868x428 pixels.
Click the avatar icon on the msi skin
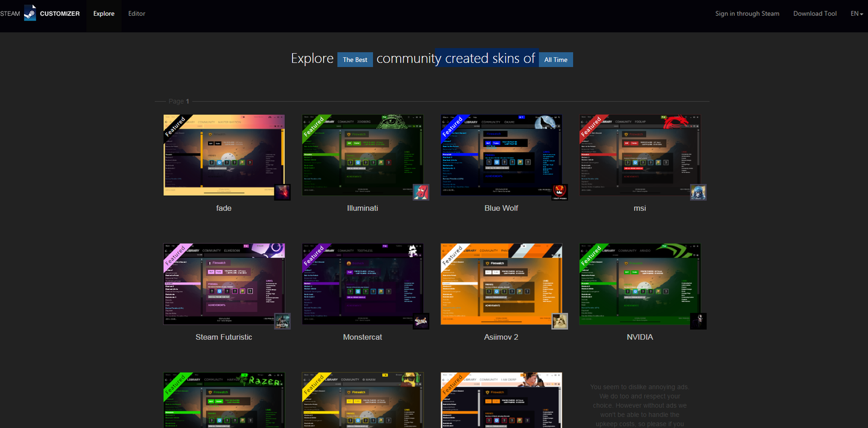point(698,192)
